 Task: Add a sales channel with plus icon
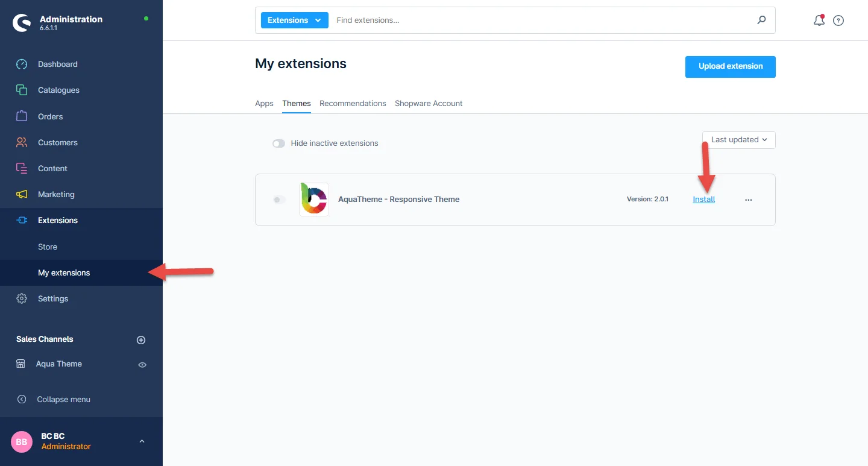[x=141, y=340]
